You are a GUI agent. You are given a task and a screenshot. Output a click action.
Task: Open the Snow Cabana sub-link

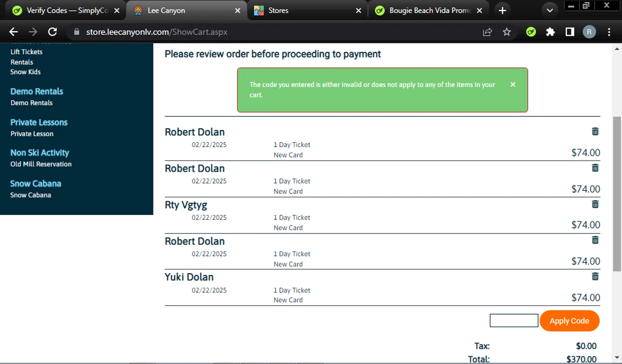tap(31, 195)
